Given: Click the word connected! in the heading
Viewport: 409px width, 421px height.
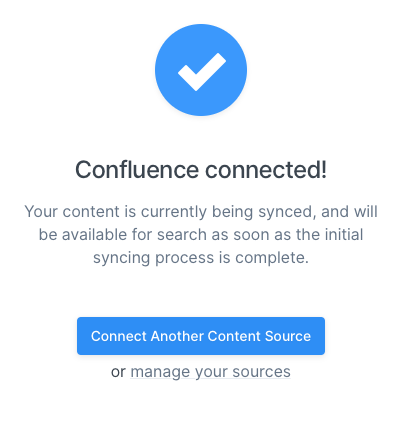Looking at the screenshot, I should [x=266, y=170].
